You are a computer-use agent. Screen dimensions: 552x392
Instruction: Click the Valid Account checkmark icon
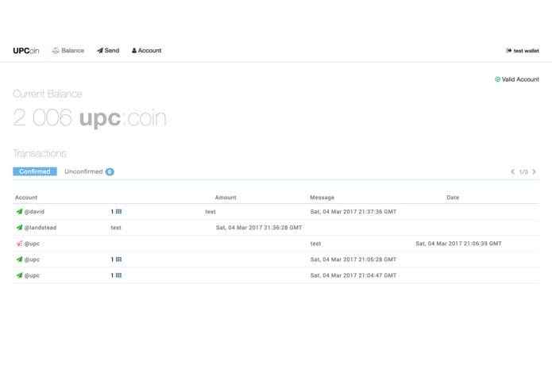click(497, 79)
